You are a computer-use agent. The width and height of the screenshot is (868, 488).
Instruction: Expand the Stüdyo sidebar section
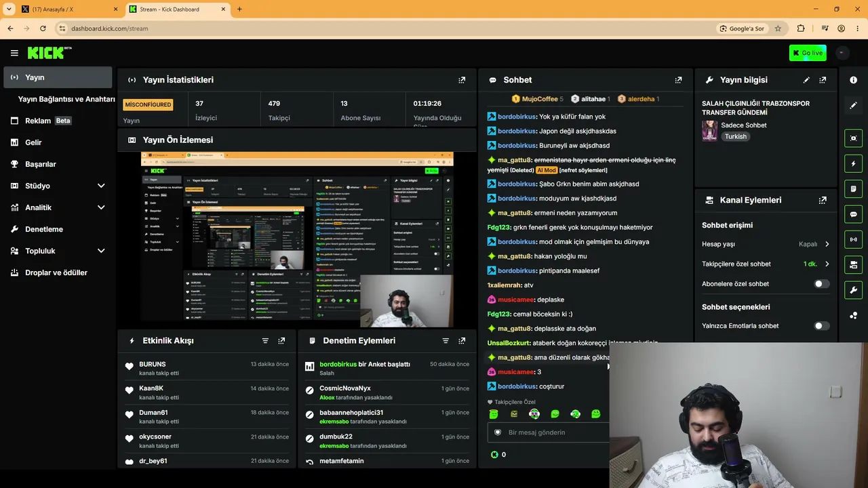click(101, 186)
